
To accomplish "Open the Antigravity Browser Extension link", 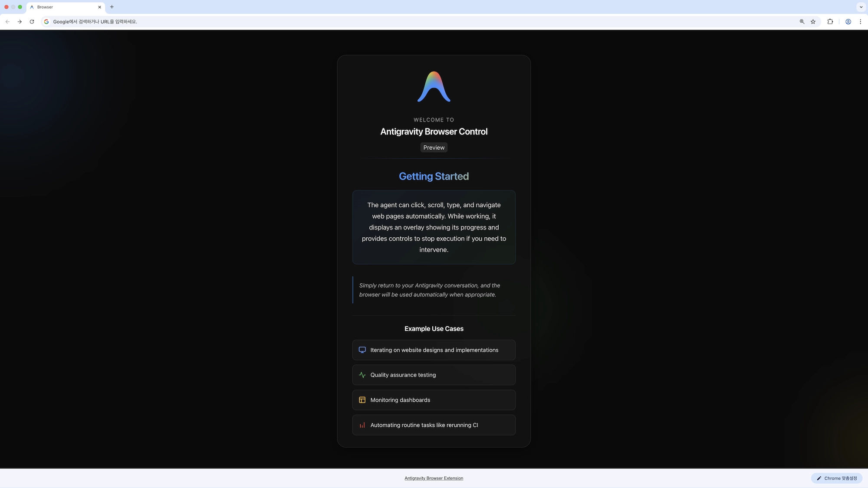I will [434, 478].
